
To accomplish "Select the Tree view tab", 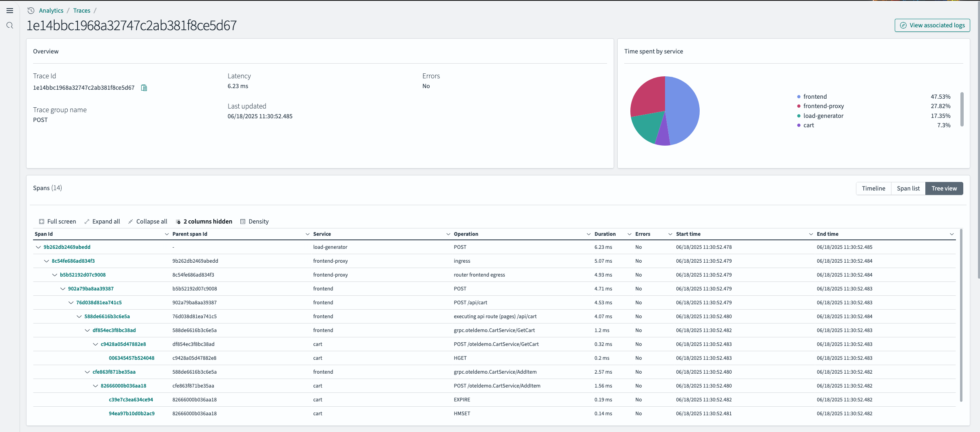I will [x=944, y=188].
